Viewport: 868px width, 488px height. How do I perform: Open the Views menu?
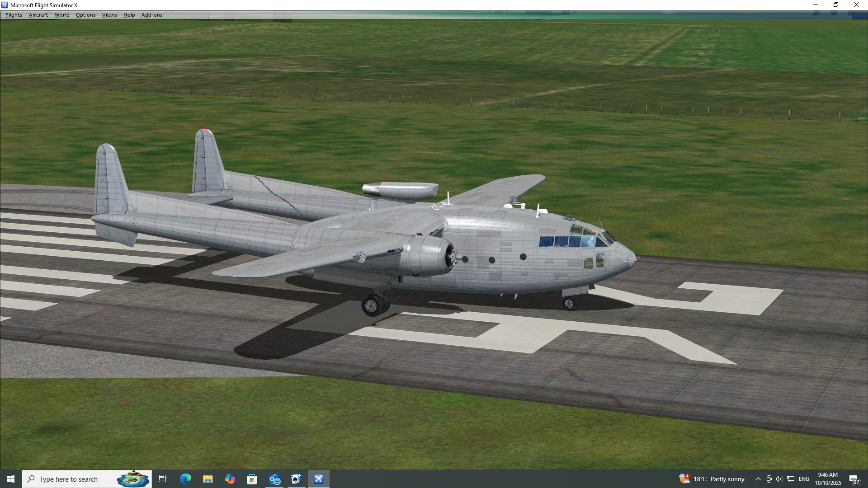click(x=109, y=15)
